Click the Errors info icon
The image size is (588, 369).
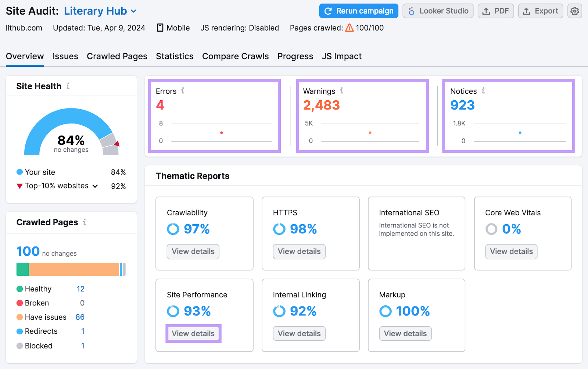click(183, 90)
